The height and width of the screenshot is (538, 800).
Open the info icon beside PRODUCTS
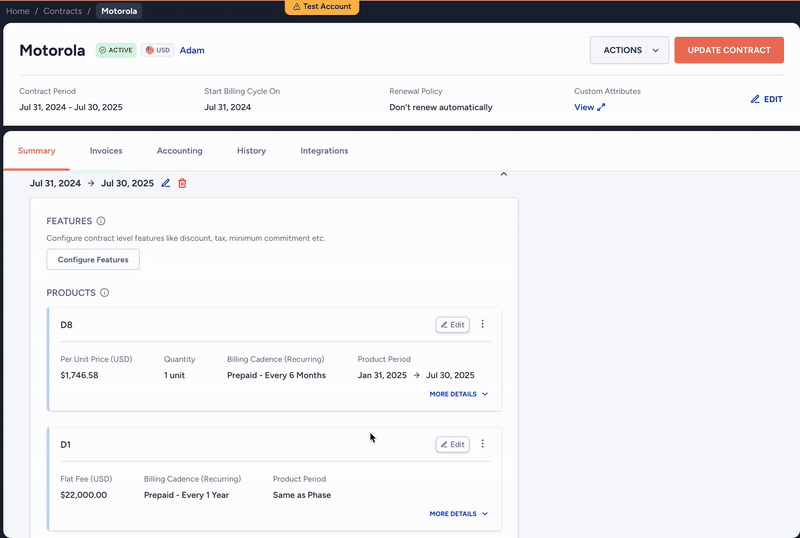tap(105, 292)
